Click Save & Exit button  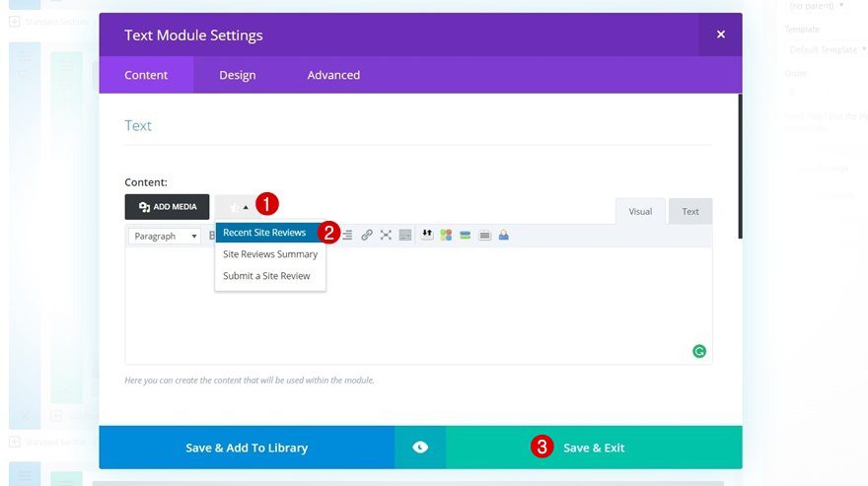click(x=594, y=448)
